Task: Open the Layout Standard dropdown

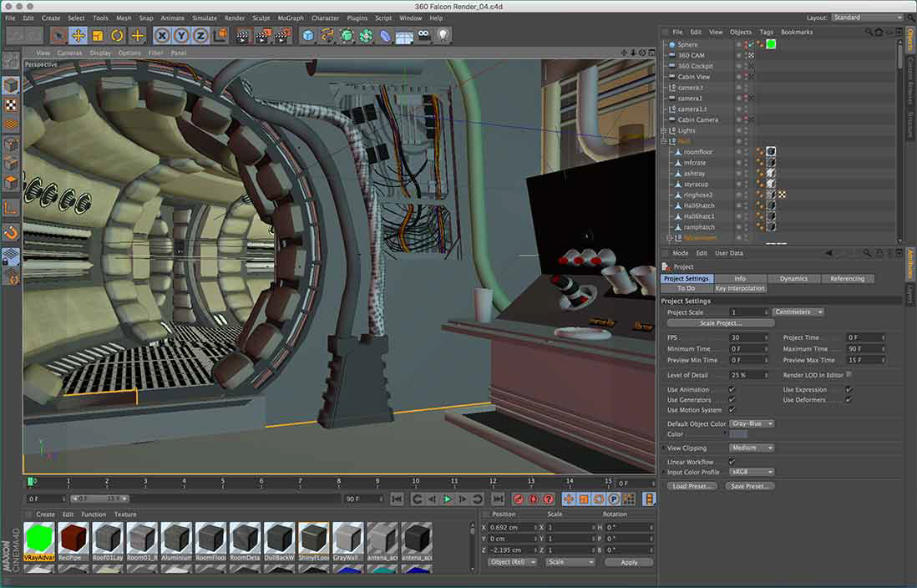Action: (x=867, y=18)
